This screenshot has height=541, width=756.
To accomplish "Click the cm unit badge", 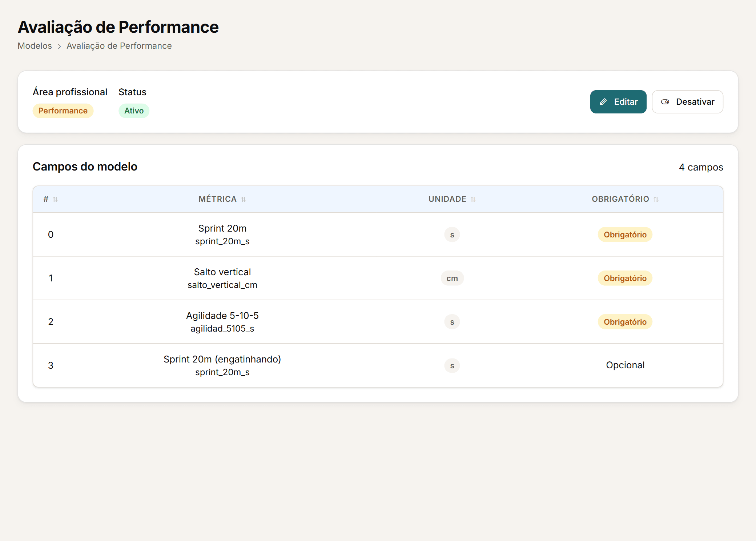I will pyautogui.click(x=452, y=278).
